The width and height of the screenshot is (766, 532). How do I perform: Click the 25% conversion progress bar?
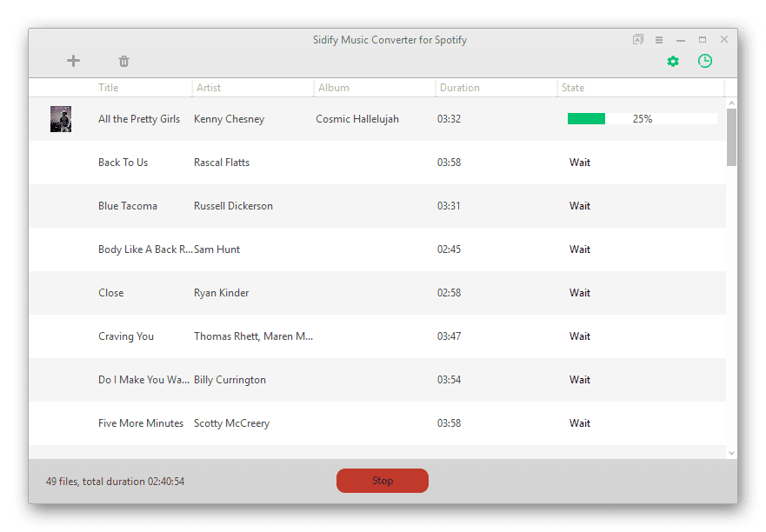(x=643, y=119)
